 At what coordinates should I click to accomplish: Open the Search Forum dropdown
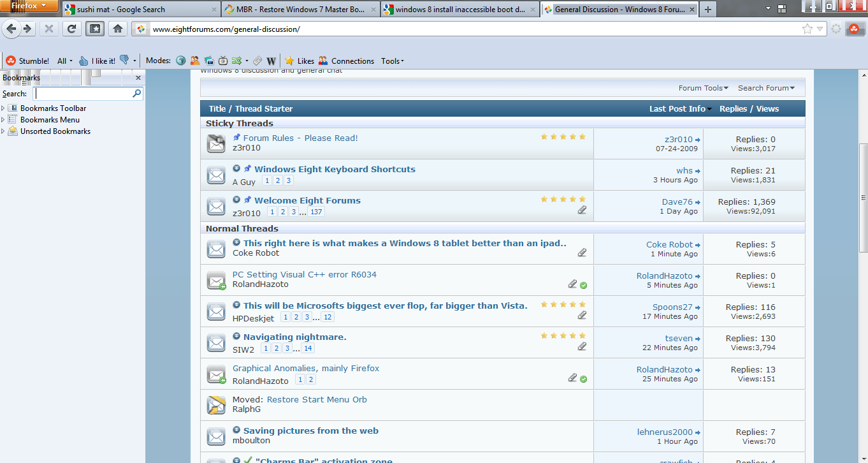766,88
